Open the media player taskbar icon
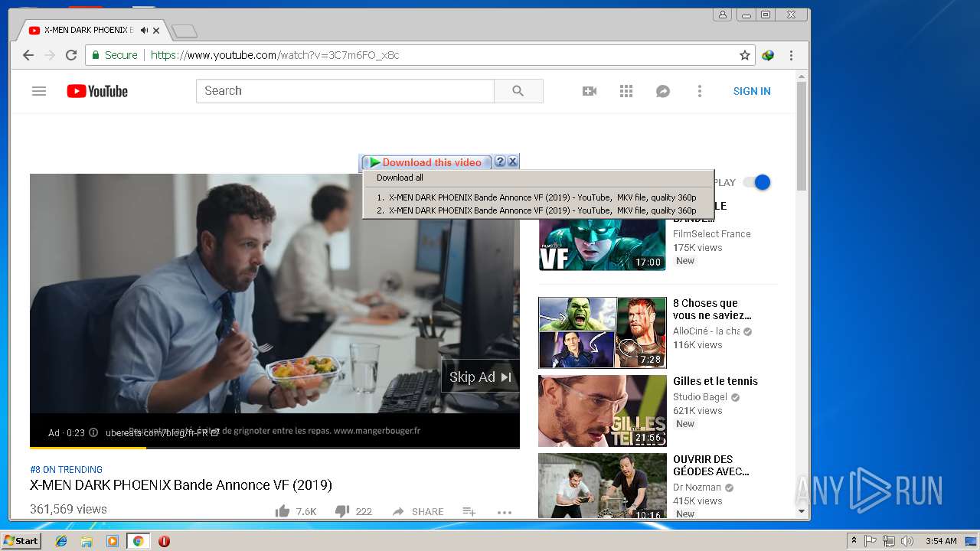The width and height of the screenshot is (980, 551). [113, 541]
